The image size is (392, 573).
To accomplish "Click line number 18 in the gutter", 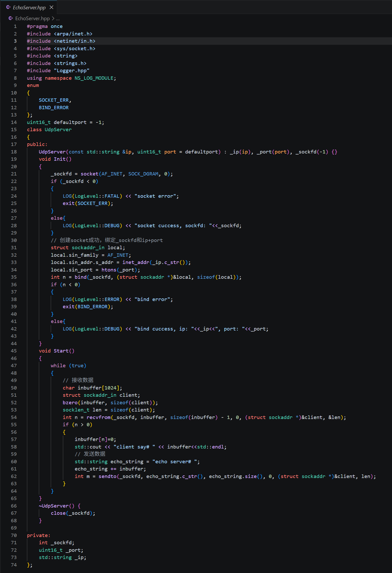I will pyautogui.click(x=14, y=152).
